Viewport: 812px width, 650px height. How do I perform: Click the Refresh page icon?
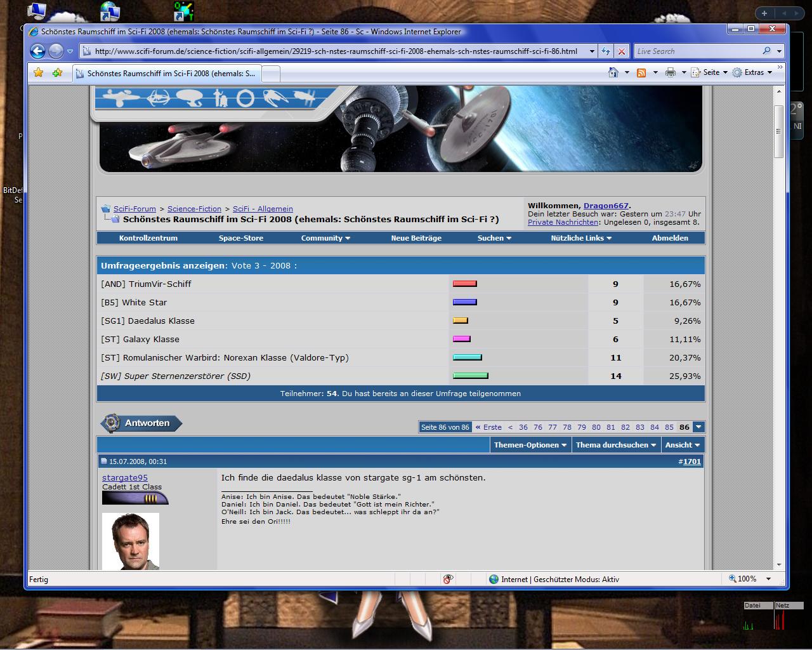coord(606,51)
